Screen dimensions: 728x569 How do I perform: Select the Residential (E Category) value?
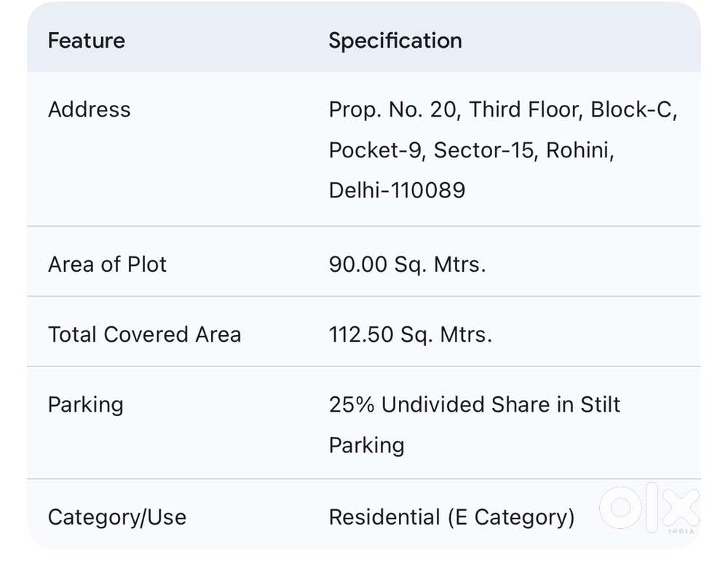[451, 517]
